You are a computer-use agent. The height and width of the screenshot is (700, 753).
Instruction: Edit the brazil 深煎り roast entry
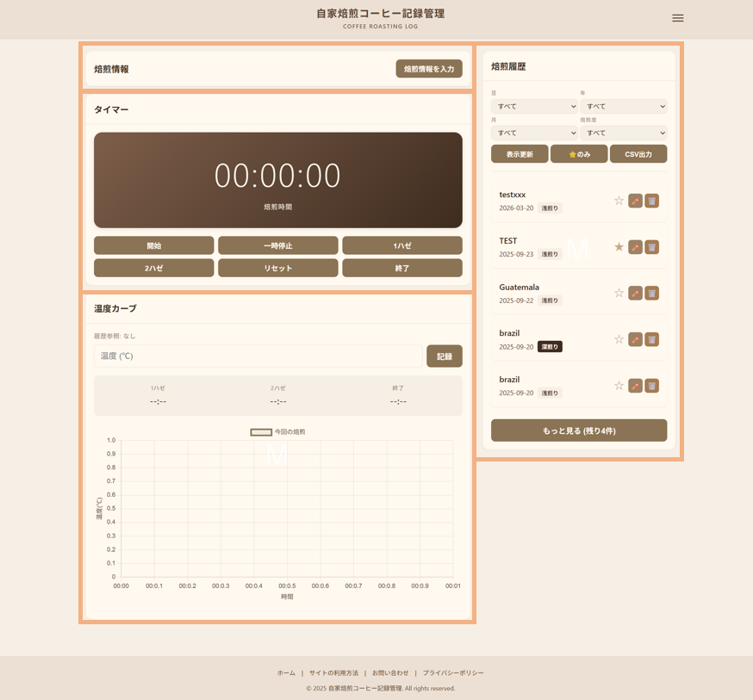[x=635, y=340]
